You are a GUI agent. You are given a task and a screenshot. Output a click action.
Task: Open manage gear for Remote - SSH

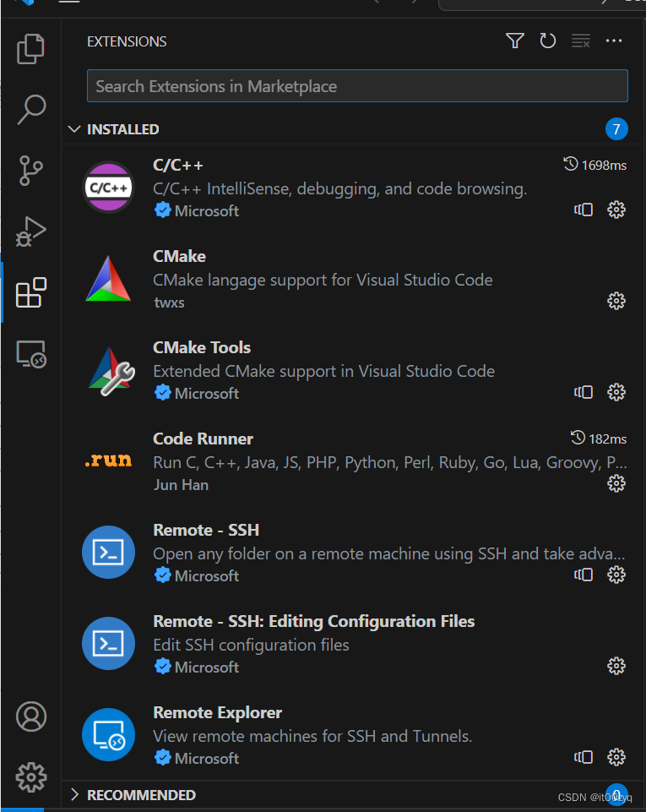click(616, 575)
